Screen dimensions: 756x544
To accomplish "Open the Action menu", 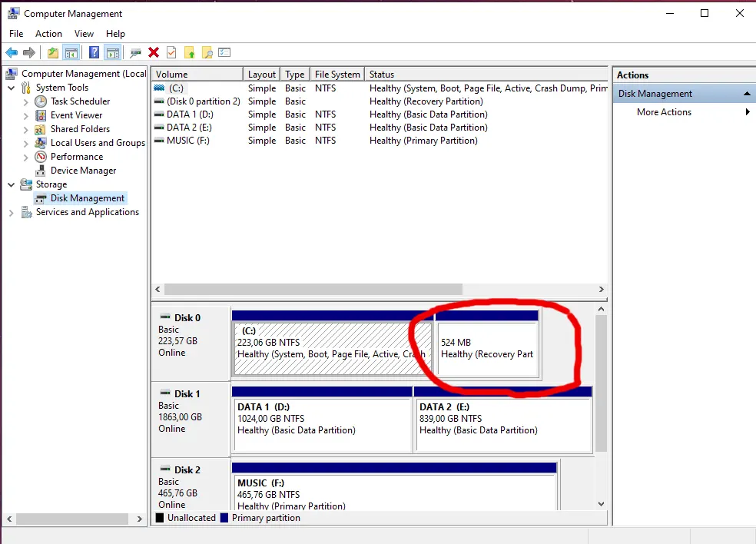I will point(48,34).
